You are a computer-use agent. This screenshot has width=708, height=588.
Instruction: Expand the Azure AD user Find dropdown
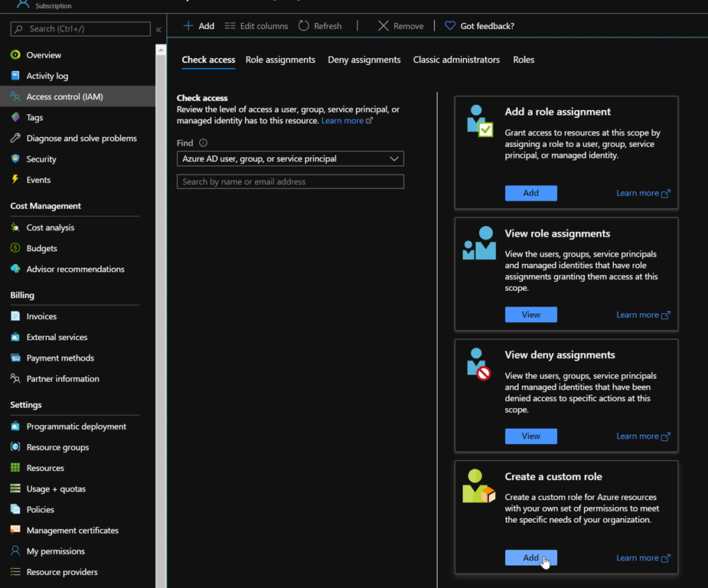[290, 159]
